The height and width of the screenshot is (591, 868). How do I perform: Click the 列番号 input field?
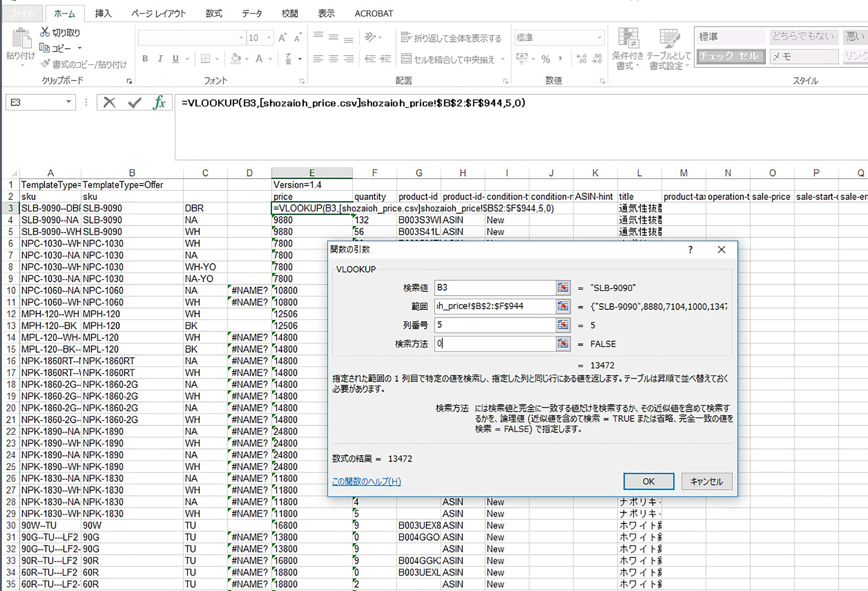495,325
